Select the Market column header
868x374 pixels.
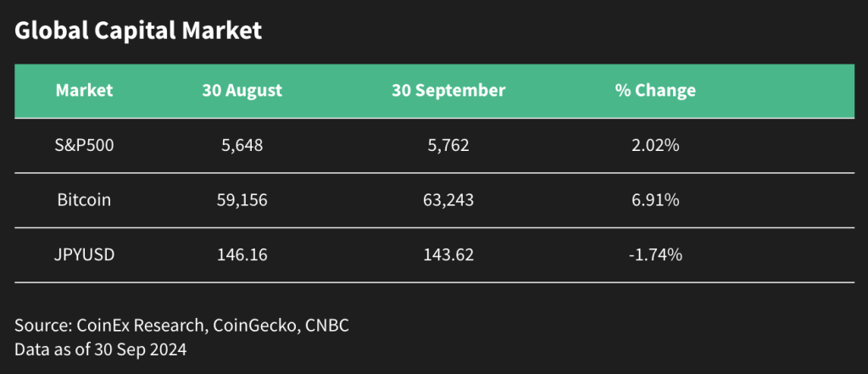coord(84,90)
